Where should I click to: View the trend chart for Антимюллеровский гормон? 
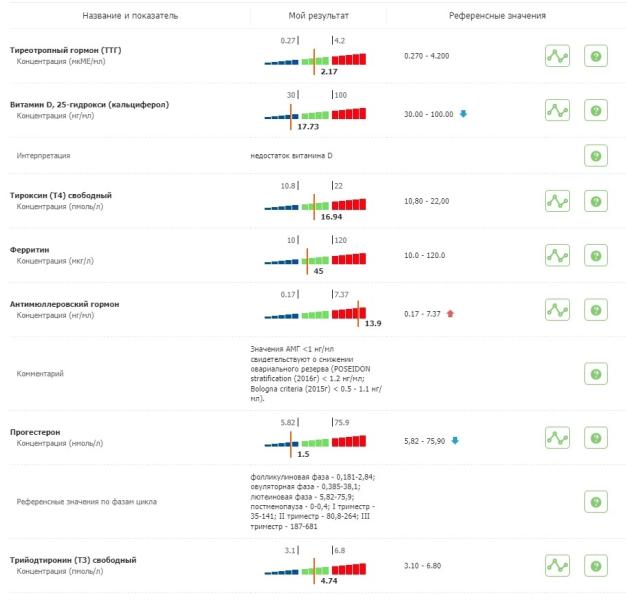click(x=557, y=312)
